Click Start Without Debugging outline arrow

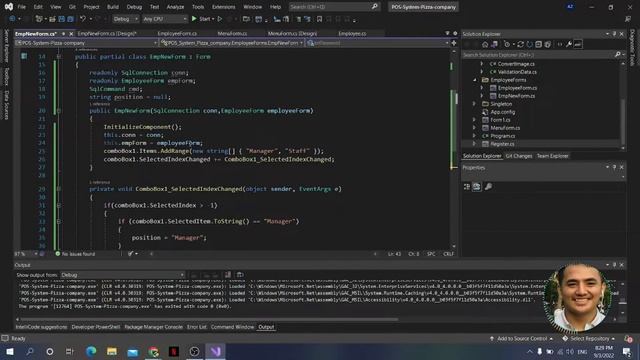tap(220, 19)
